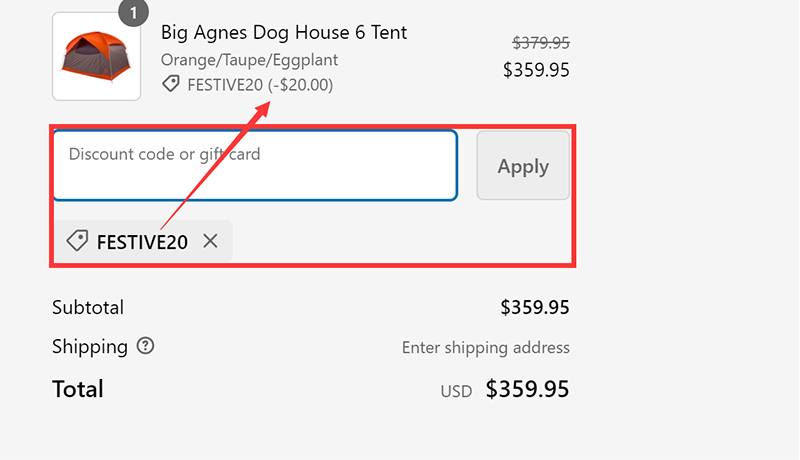Click the Total amount $359.95
Viewport: 800px width, 460px height.
tap(527, 389)
